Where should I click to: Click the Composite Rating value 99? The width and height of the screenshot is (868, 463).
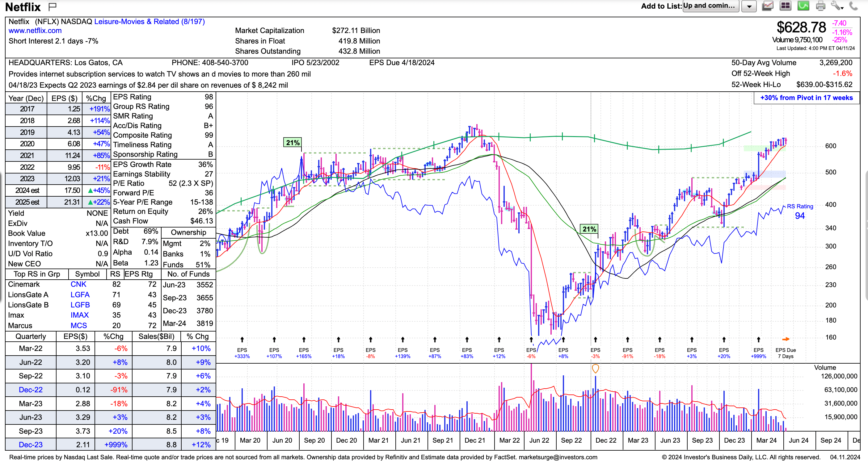pyautogui.click(x=209, y=135)
